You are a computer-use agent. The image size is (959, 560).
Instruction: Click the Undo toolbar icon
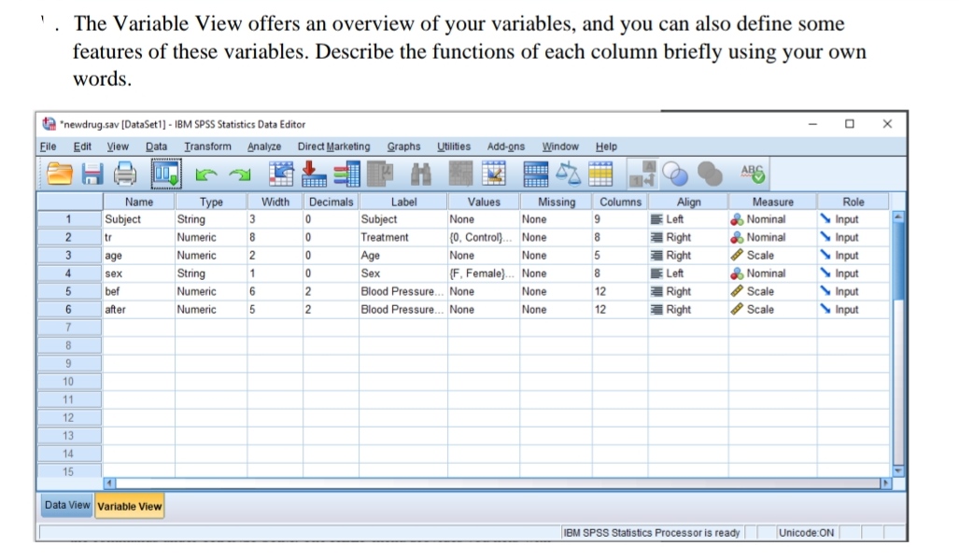point(207,174)
